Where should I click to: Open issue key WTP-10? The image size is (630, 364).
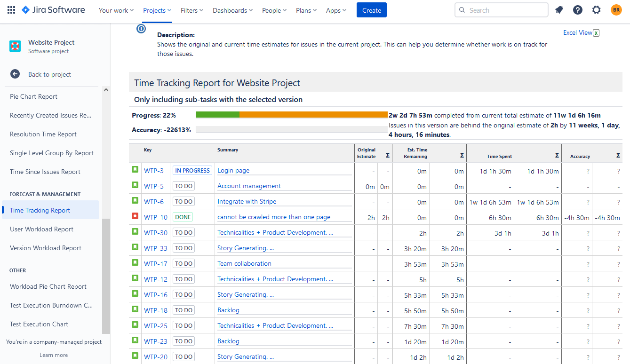[156, 217]
